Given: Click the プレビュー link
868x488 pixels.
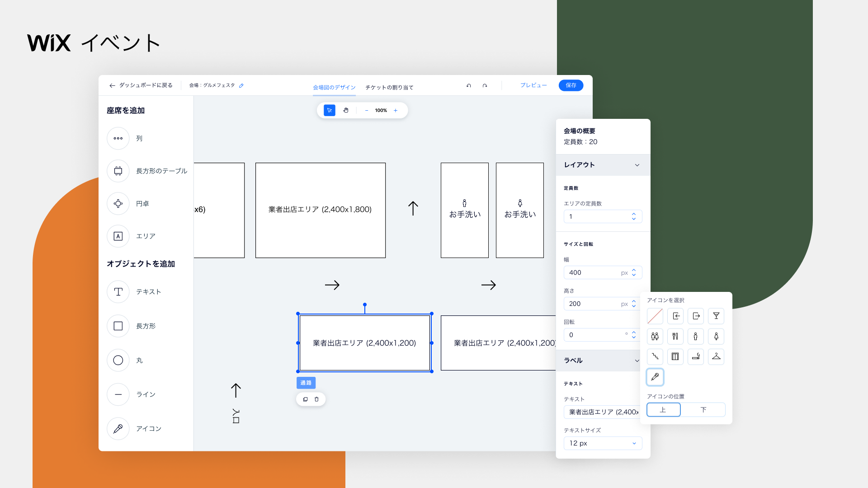Looking at the screenshot, I should pyautogui.click(x=533, y=85).
